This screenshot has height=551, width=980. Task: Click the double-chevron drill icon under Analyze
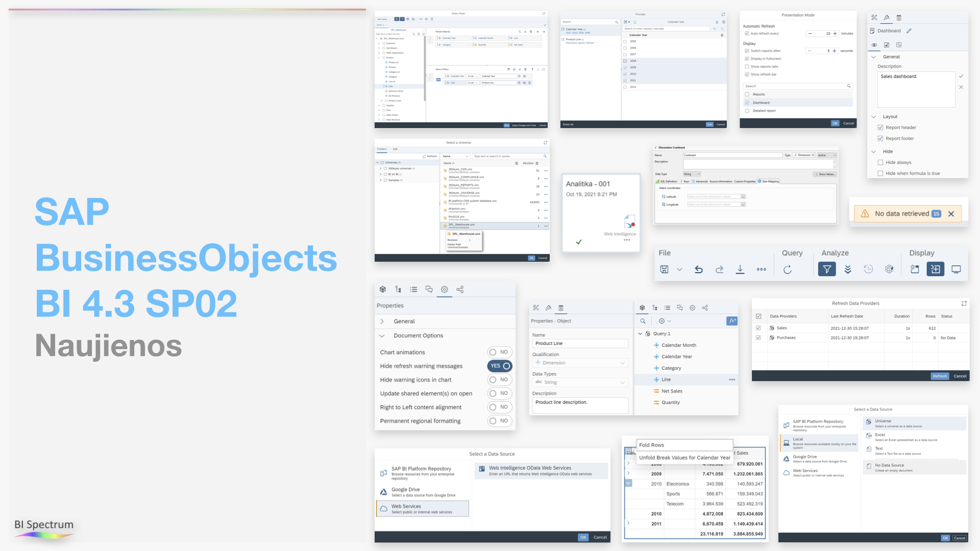pos(848,269)
